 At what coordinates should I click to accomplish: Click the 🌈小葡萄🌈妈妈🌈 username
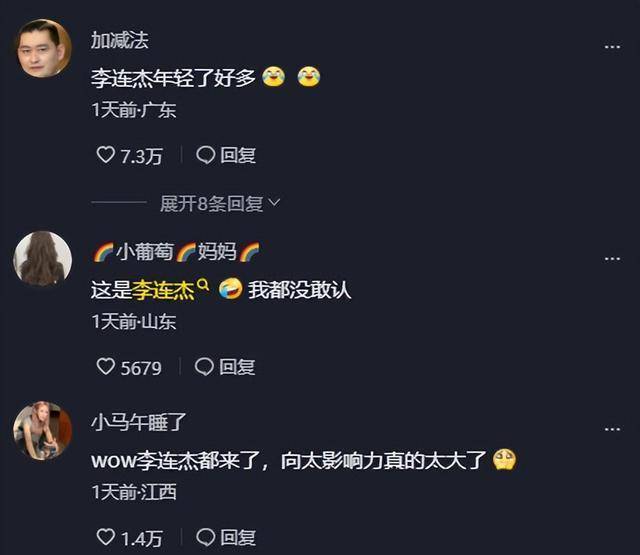tap(176, 251)
